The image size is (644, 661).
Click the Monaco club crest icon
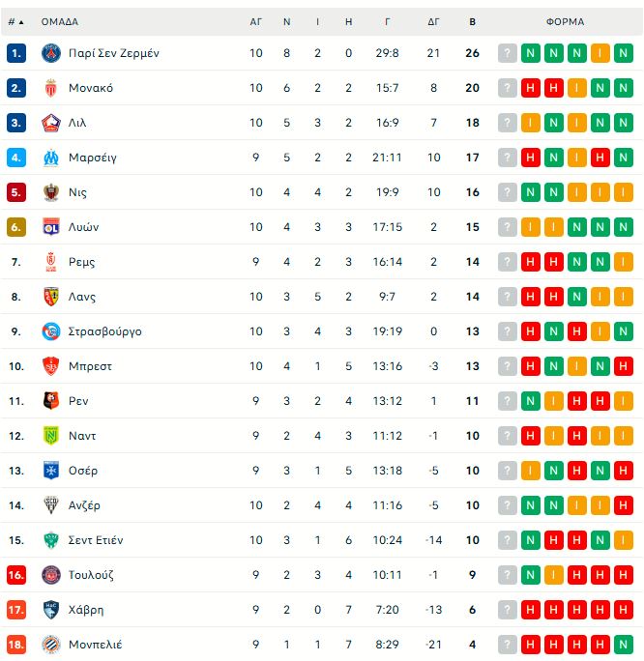pyautogui.click(x=51, y=88)
